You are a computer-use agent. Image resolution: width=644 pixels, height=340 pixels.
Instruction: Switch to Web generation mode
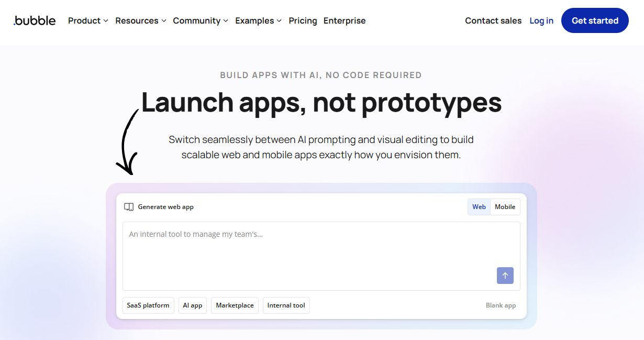tap(479, 206)
